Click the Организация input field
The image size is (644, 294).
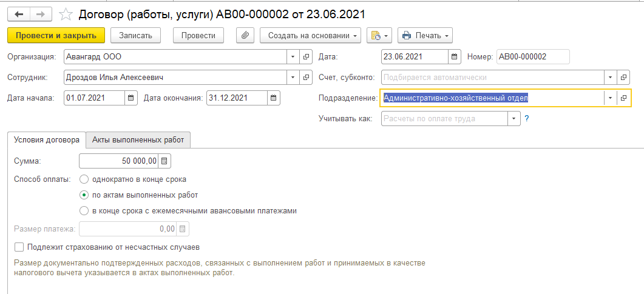(175, 57)
